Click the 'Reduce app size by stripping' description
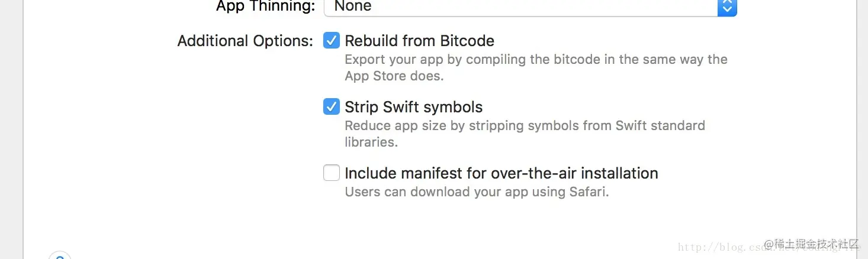This screenshot has width=868, height=259. 525,126
